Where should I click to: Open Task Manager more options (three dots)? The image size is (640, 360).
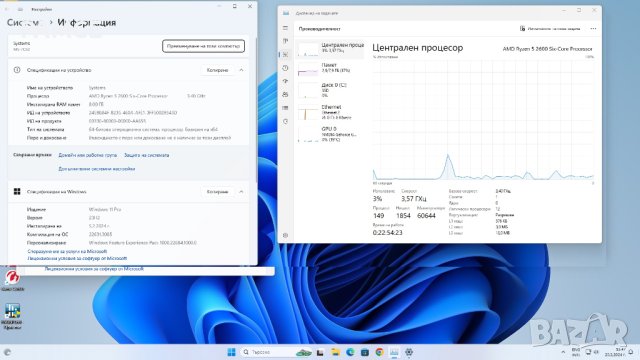click(593, 29)
